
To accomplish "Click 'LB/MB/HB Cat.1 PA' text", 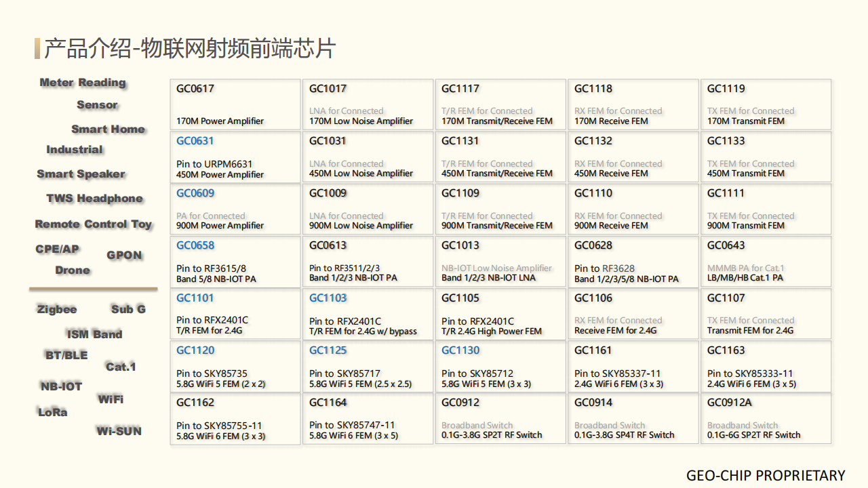I will [745, 278].
